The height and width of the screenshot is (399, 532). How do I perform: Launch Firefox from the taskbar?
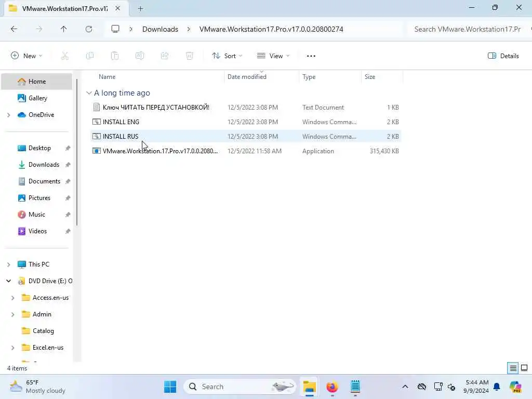coord(332,387)
